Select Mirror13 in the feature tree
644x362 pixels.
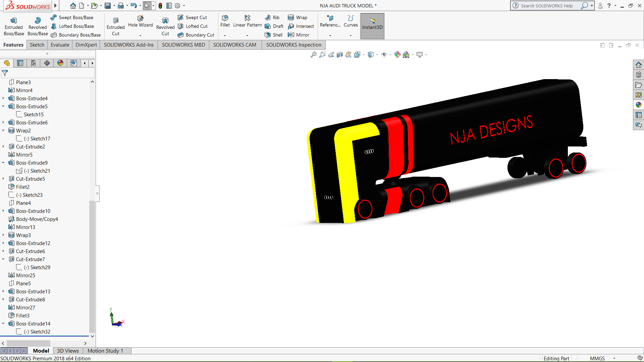(22, 227)
